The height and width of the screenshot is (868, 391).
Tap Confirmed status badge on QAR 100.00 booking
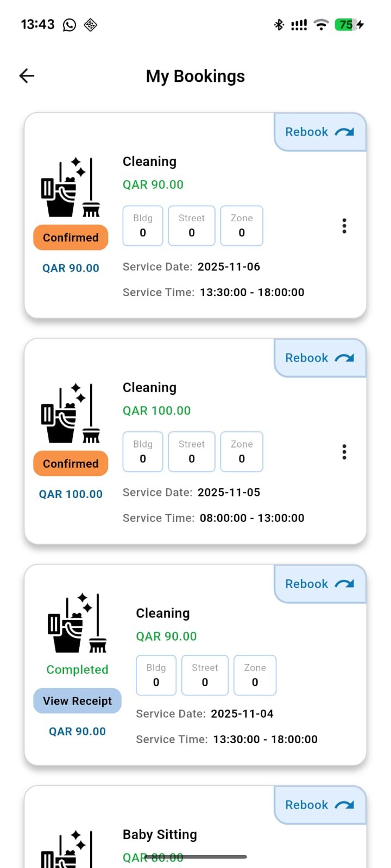(x=71, y=464)
